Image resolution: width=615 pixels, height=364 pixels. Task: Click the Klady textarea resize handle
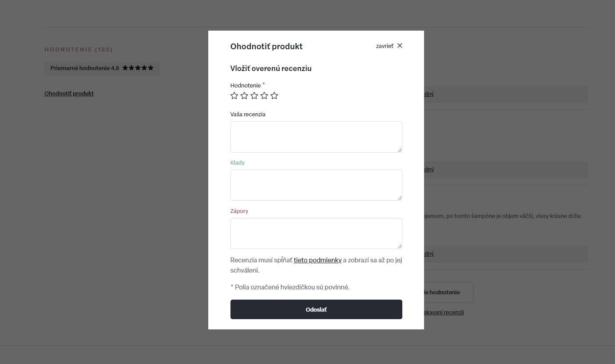pos(400,198)
